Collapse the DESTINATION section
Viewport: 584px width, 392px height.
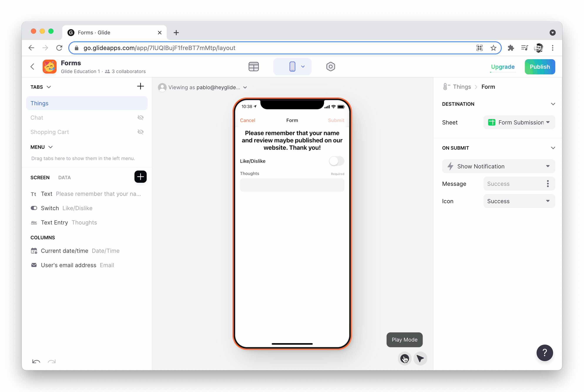click(553, 104)
